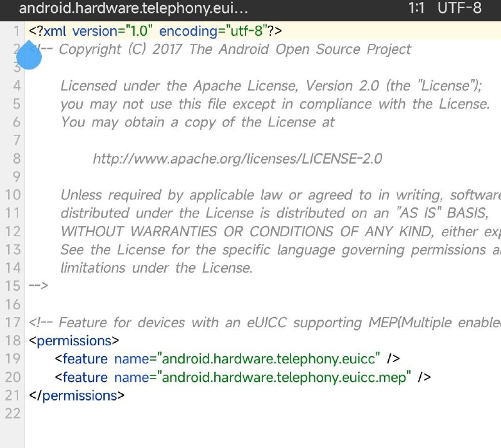Select empty line number 22 in gutter

click(x=13, y=414)
